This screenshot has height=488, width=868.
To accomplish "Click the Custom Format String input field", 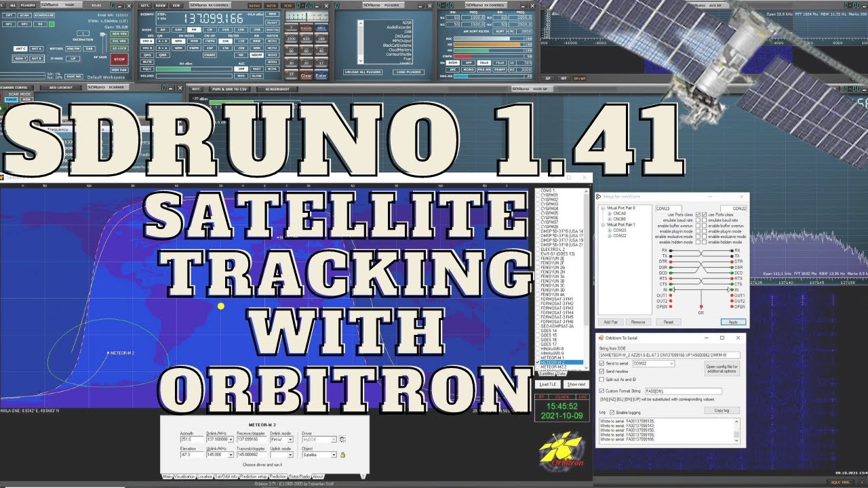I will 684,391.
